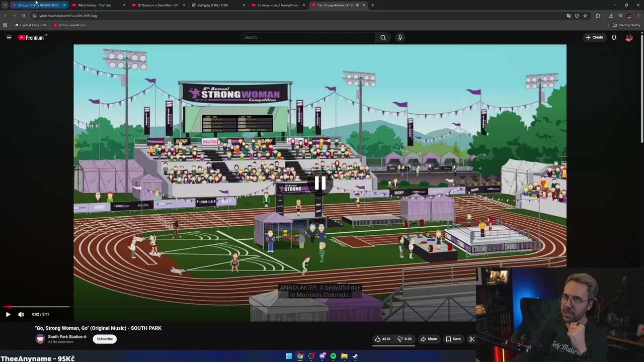Open South Park Studios channel name link

point(65,337)
